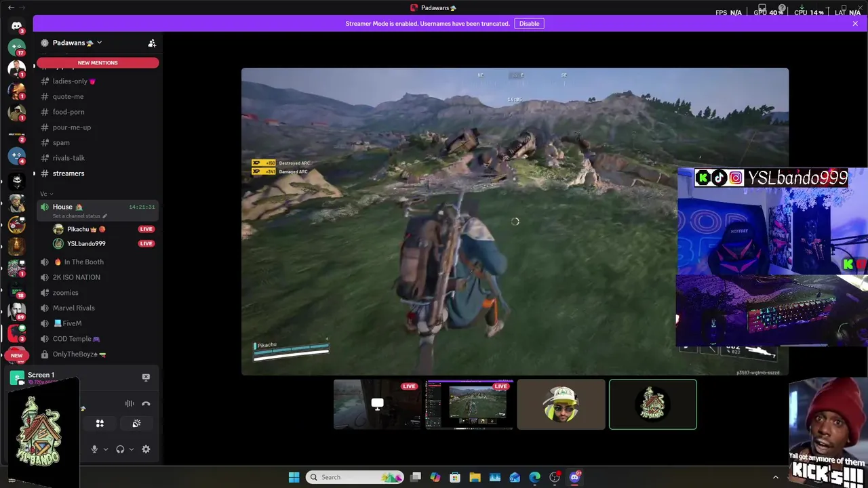Select the highlighted house-logo participant tile
Viewport: 868px width, 488px height.
[653, 404]
